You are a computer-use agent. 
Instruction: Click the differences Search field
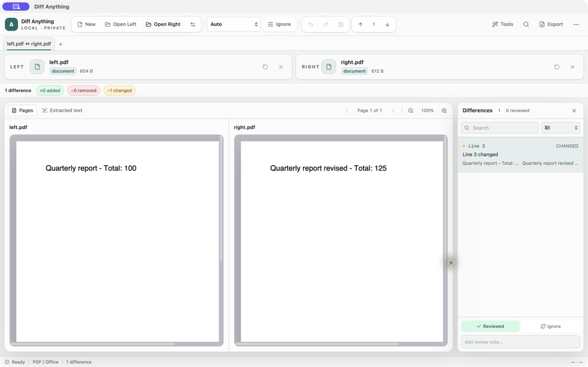[x=499, y=128]
